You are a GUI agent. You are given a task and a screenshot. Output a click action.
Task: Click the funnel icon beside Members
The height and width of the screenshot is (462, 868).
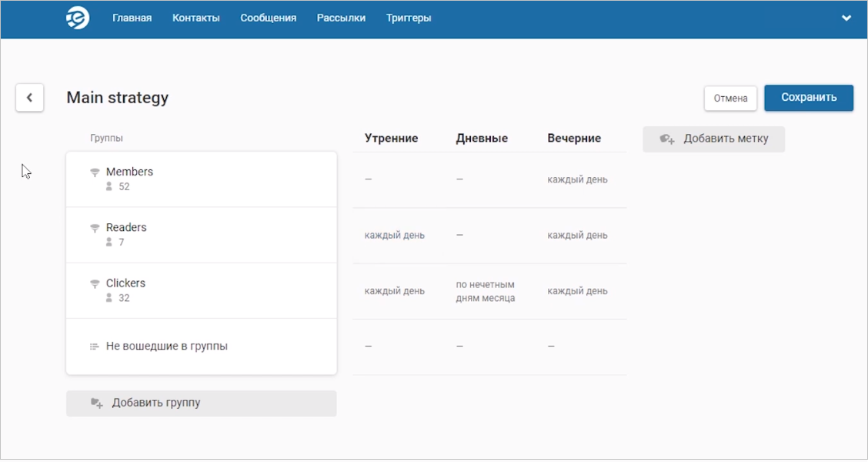coord(95,172)
